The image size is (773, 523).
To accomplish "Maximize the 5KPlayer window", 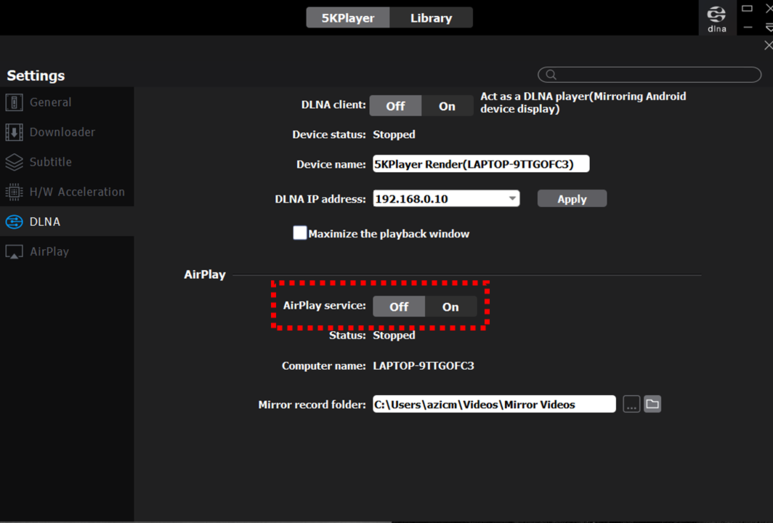I will (x=747, y=8).
